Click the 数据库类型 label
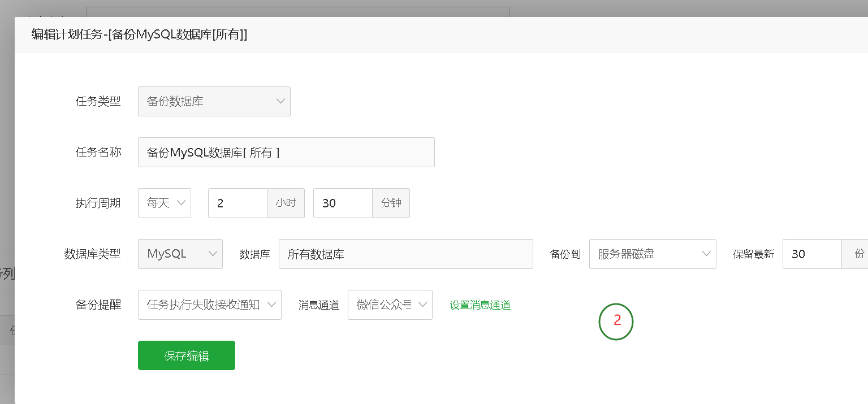 coord(92,254)
